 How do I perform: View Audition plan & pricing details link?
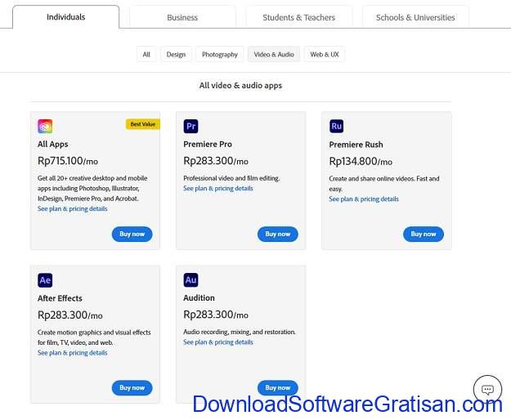click(217, 342)
